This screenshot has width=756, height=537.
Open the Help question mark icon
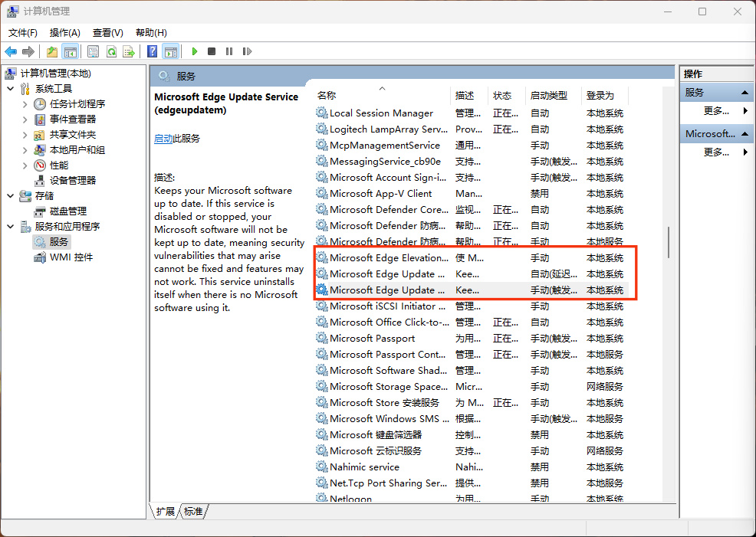(x=152, y=51)
